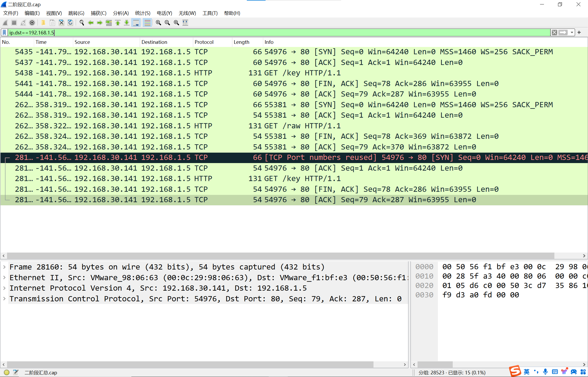Expand the Frame 28160 details row

tap(4, 267)
